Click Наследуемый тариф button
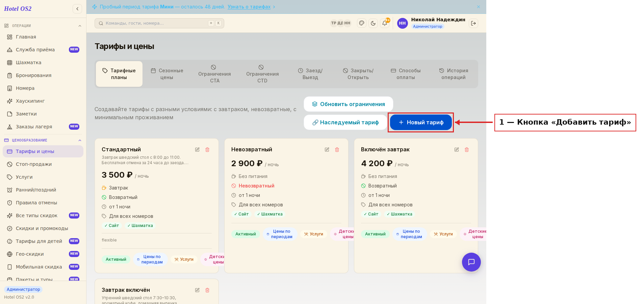The image size is (644, 304). (345, 122)
